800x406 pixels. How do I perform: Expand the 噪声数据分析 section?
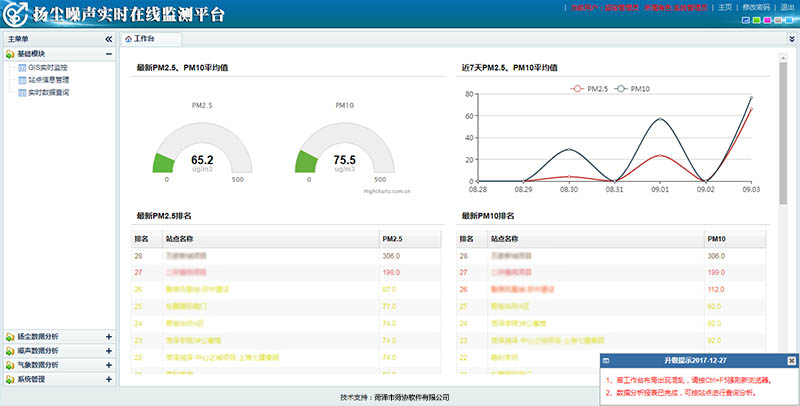[x=108, y=351]
